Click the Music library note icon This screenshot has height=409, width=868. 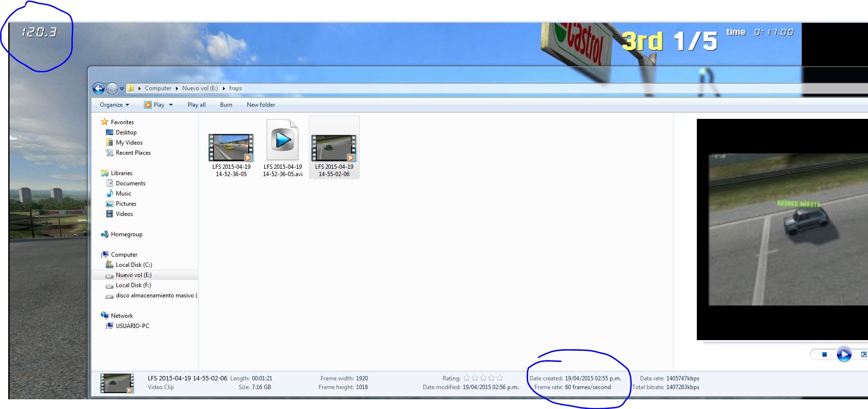(x=110, y=193)
